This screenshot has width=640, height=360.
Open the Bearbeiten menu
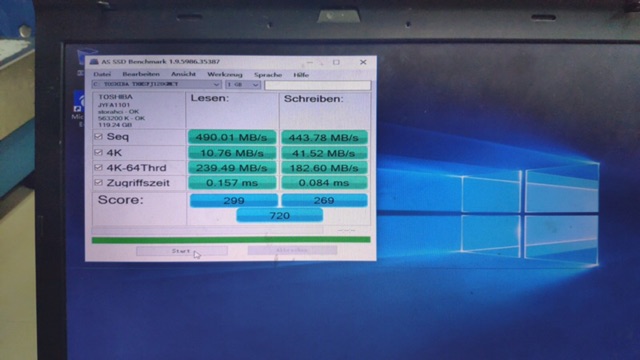pyautogui.click(x=141, y=74)
